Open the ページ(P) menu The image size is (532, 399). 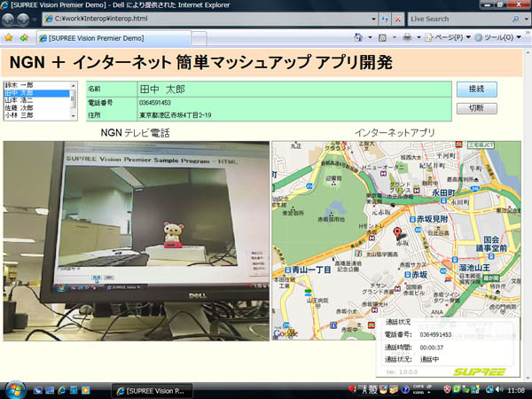tap(448, 37)
